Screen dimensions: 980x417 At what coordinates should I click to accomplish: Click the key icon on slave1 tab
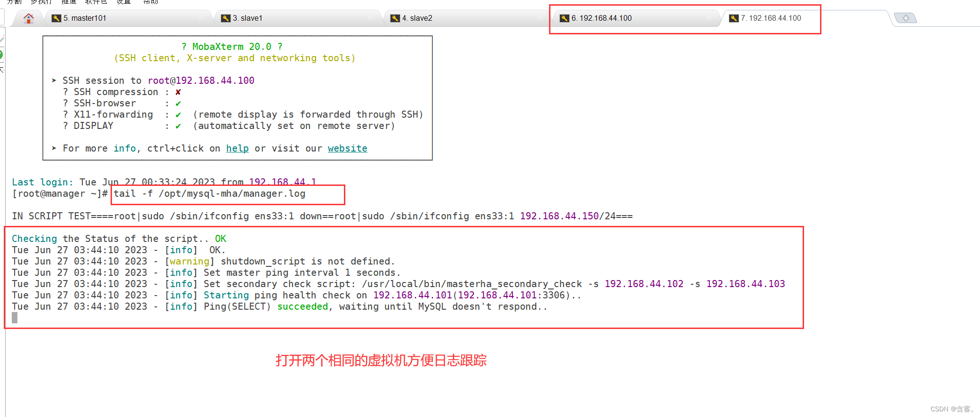tap(226, 18)
